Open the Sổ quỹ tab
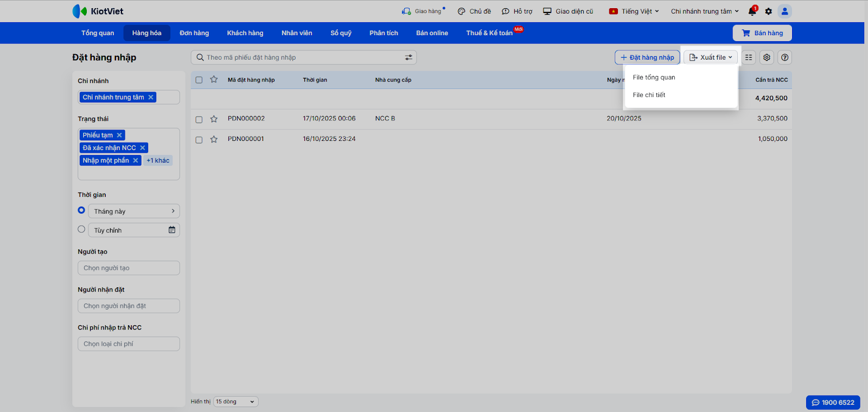Image resolution: width=868 pixels, height=412 pixels. [x=341, y=33]
